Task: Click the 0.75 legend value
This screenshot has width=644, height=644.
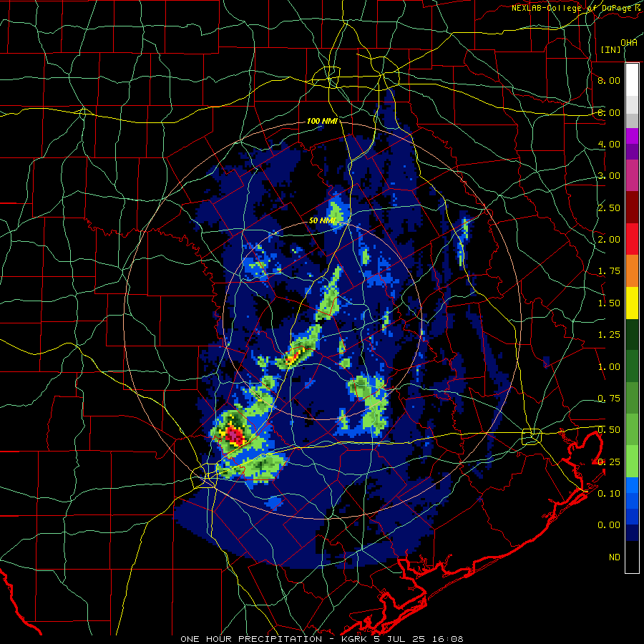Action: tap(609, 399)
